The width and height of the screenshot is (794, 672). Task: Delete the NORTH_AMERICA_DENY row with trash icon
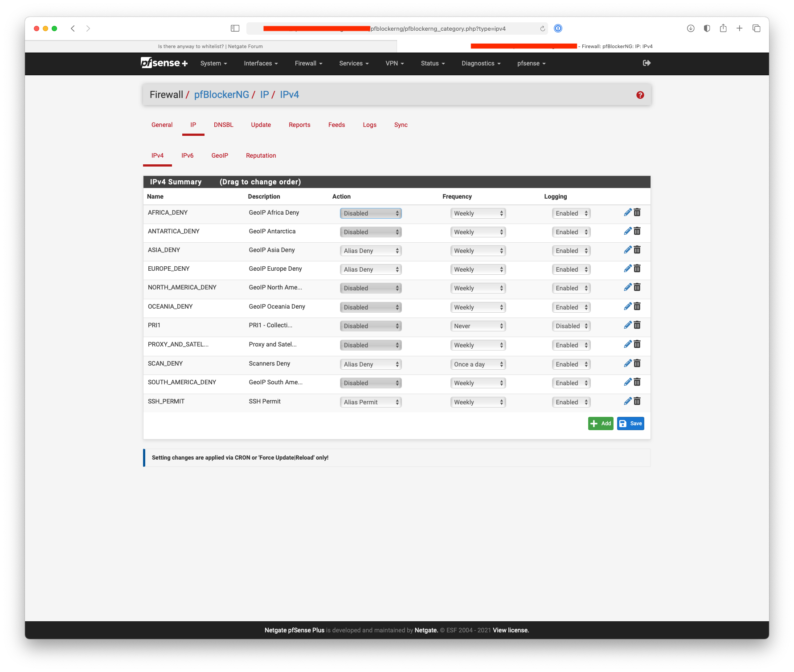637,287
